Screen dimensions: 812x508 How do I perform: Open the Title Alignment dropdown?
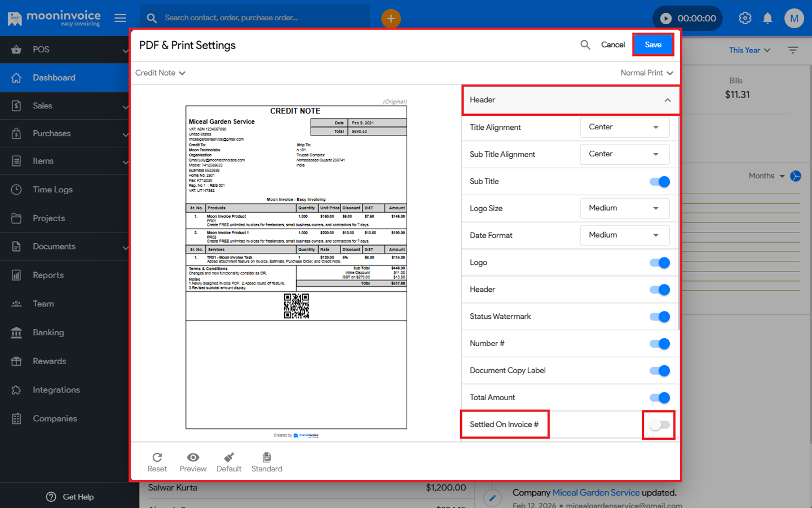tap(624, 127)
